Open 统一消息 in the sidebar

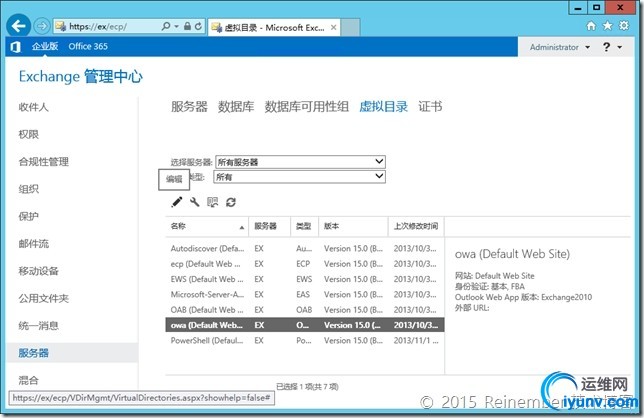tap(39, 326)
